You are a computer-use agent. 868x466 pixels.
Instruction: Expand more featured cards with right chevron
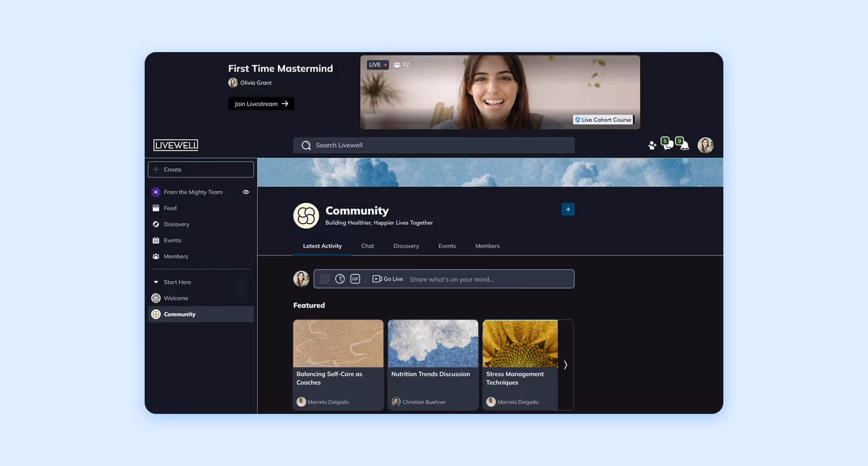point(565,365)
